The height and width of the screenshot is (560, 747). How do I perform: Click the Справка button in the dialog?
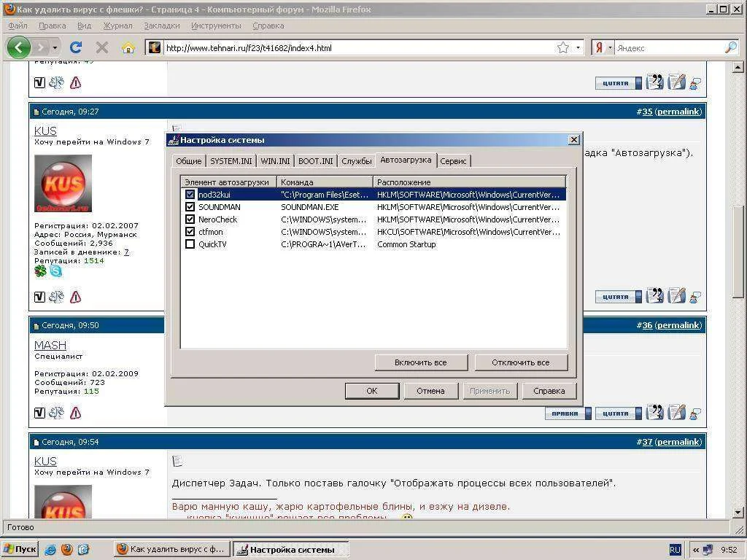(549, 391)
